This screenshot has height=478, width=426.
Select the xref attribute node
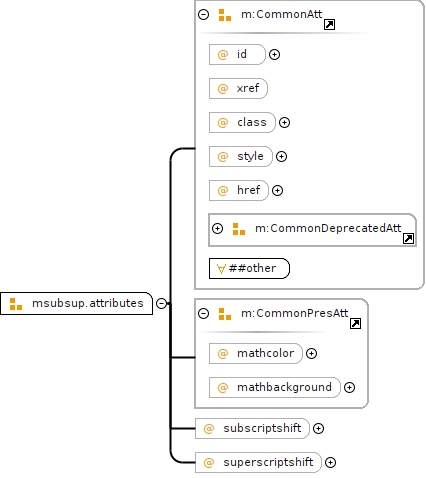[238, 88]
